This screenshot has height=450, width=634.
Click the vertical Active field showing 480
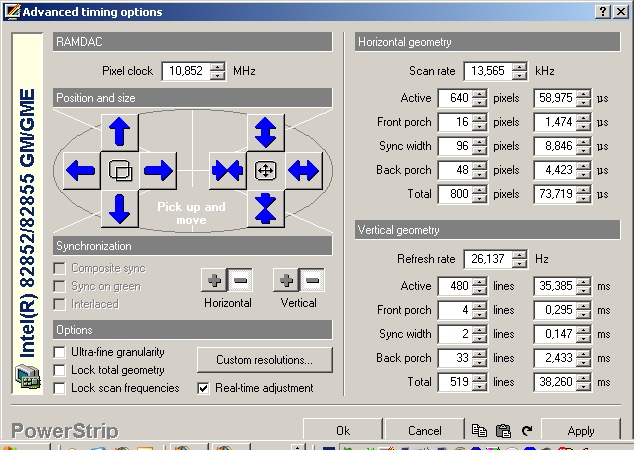[455, 286]
